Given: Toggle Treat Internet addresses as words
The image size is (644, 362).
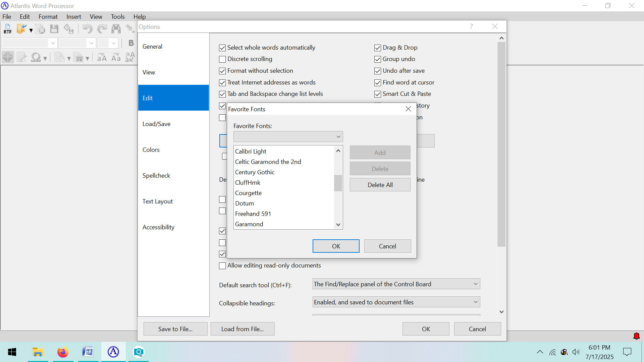Looking at the screenshot, I should pos(222,83).
